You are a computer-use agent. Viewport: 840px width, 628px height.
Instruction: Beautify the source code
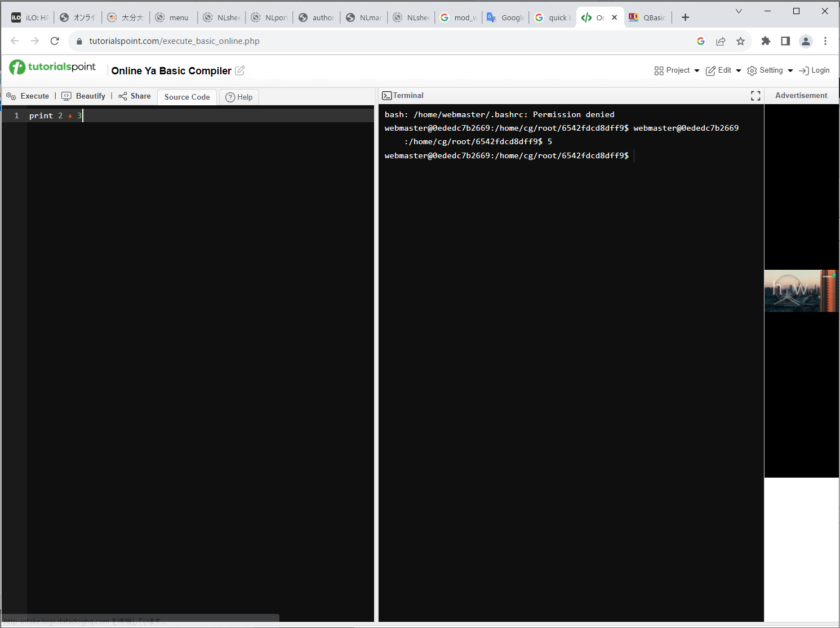(x=84, y=96)
